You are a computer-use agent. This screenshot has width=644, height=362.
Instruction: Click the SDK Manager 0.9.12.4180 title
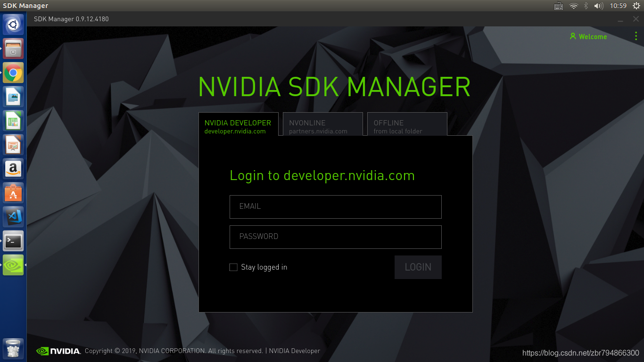coord(71,19)
